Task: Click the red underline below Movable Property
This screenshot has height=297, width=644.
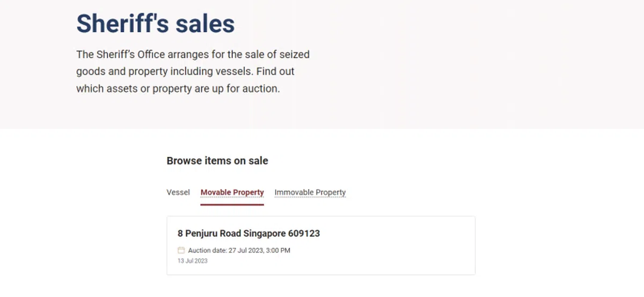Action: [x=232, y=204]
